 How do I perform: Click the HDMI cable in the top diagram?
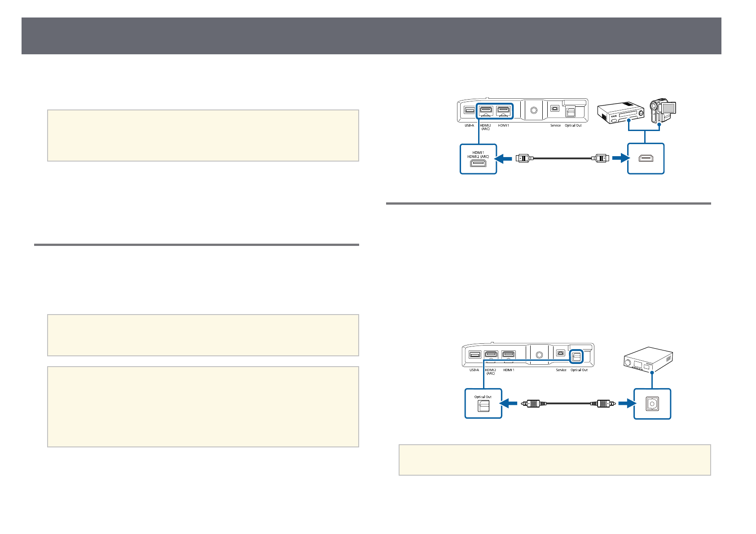click(562, 158)
